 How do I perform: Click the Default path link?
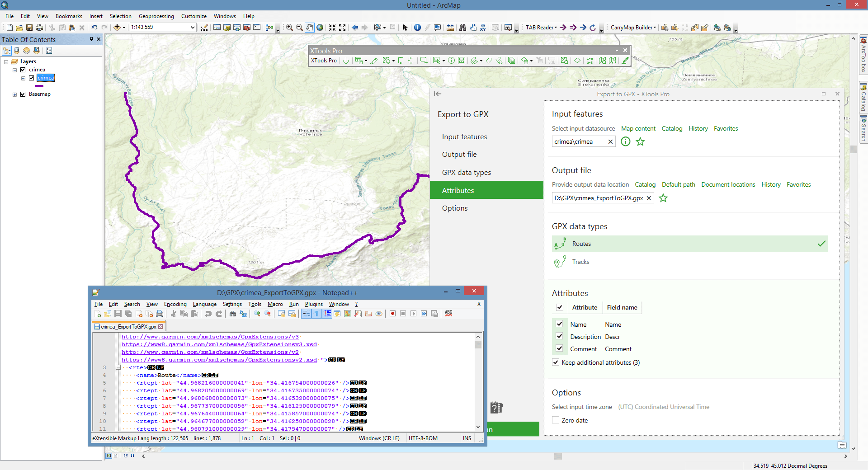tap(678, 184)
